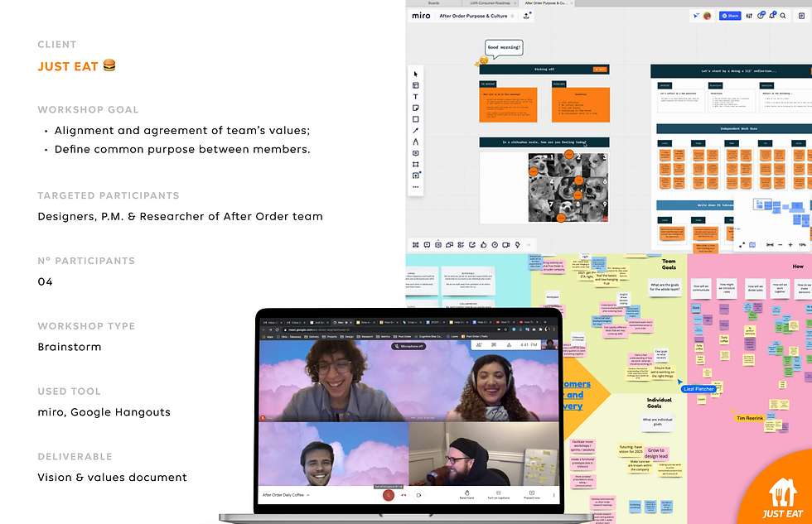Click Present now in Google Meet

click(x=531, y=494)
